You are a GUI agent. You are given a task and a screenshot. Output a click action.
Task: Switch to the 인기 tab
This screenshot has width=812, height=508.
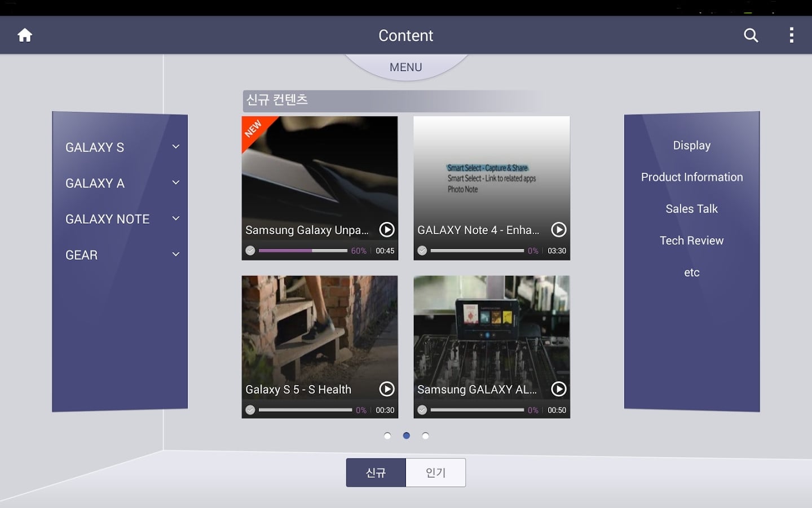click(x=436, y=472)
